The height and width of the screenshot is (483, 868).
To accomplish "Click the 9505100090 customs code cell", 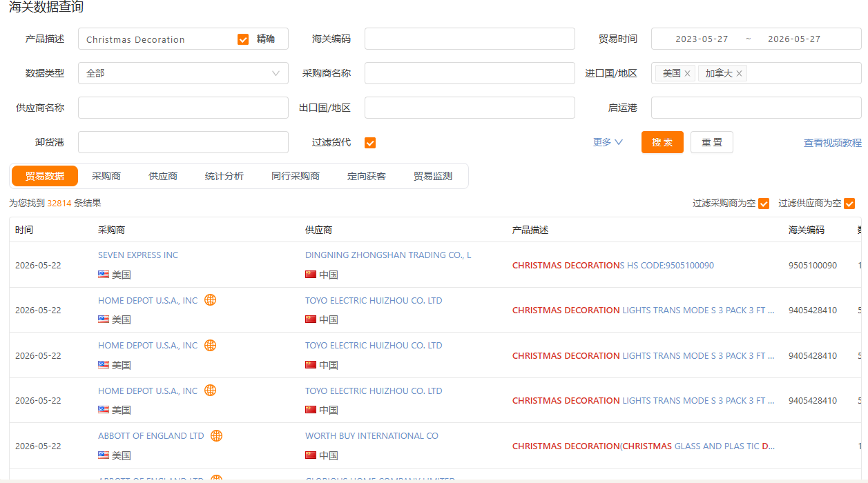I will [x=813, y=265].
